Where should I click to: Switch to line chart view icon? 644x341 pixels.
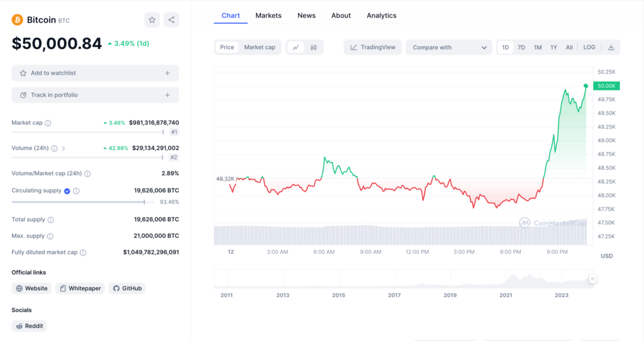(296, 47)
